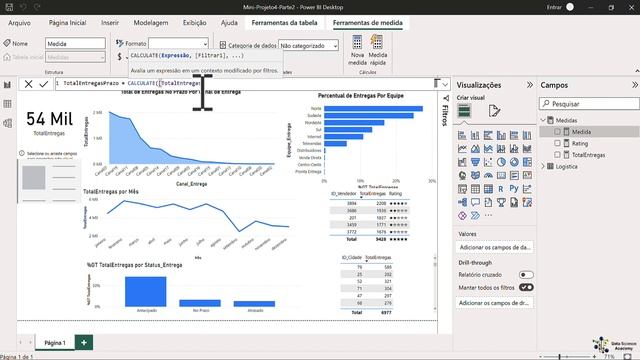Select the stacked column chart visual
The width and height of the screenshot is (640, 360).
coord(475,135)
